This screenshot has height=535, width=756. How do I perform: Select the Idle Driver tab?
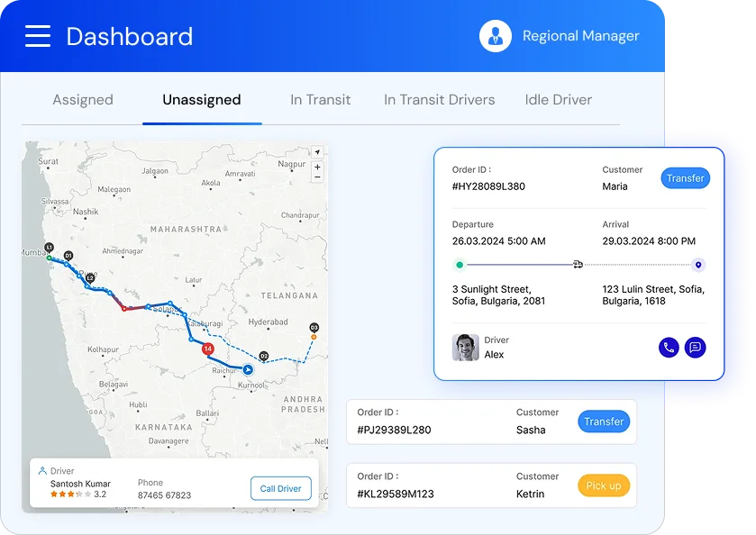click(557, 99)
